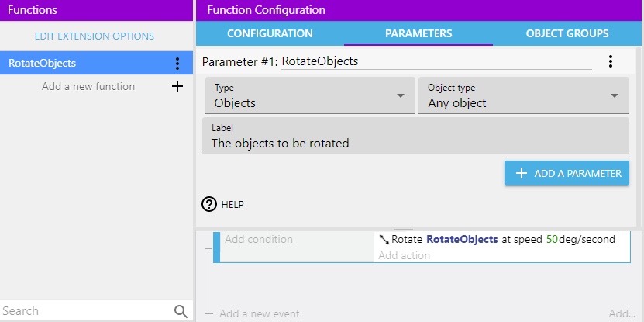The height and width of the screenshot is (322, 644).
Task: Switch to the Parameters tab
Action: tap(418, 33)
